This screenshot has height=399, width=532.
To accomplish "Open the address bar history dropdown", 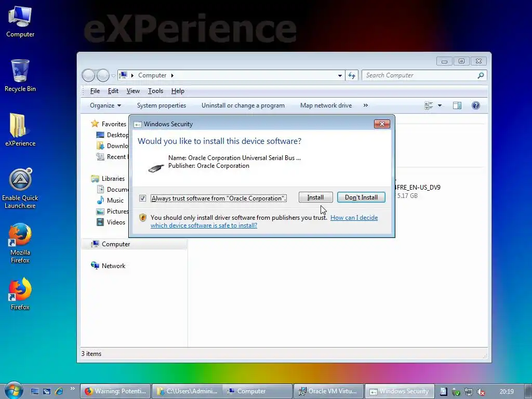I will pos(340,75).
